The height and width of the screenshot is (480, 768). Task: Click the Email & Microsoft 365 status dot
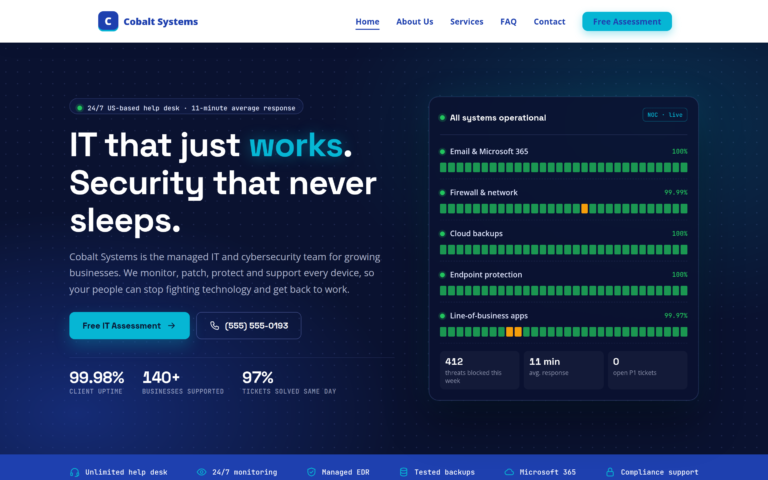442,151
